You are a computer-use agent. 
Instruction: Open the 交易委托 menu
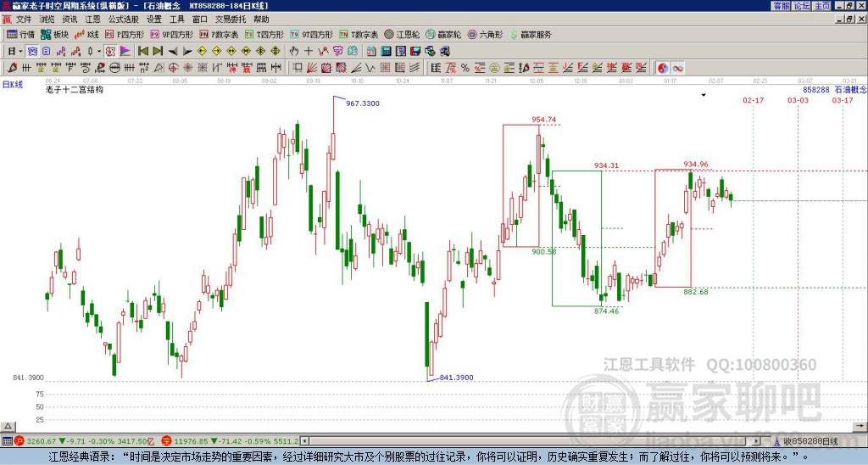(x=231, y=20)
